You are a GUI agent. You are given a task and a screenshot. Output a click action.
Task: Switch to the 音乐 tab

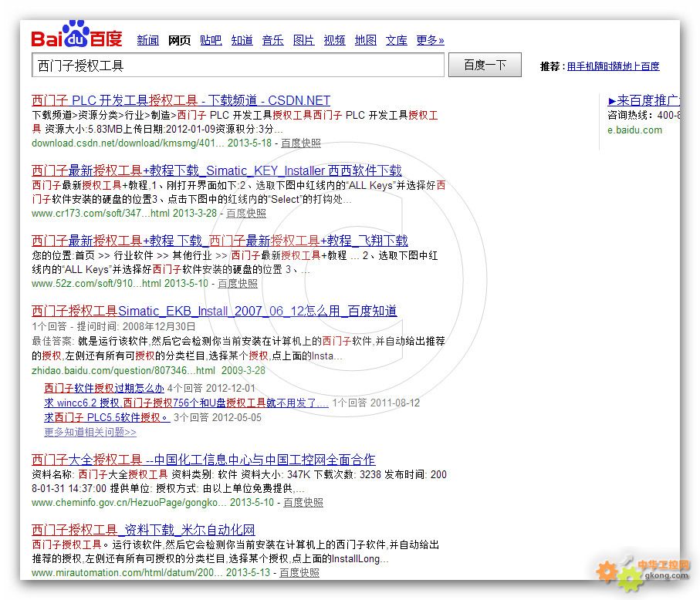click(272, 40)
